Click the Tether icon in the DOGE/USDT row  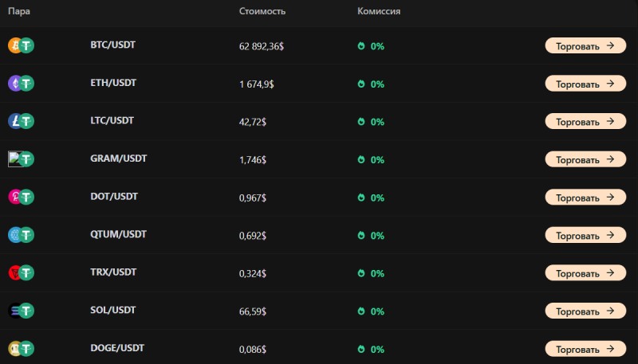26,349
